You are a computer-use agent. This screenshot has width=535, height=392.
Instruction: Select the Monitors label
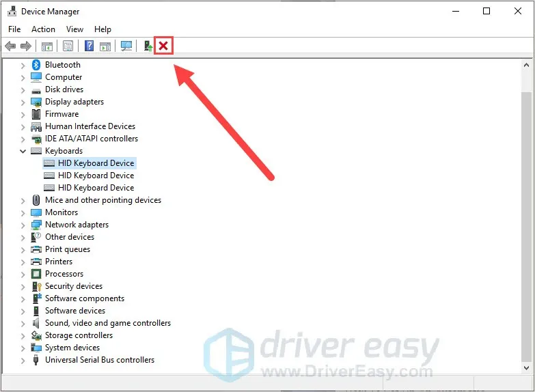[x=61, y=212]
